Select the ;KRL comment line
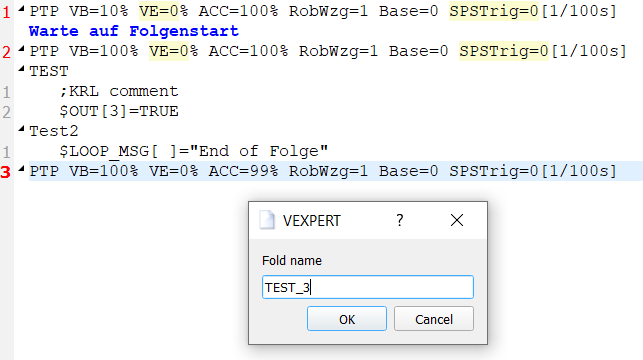The height and width of the screenshot is (360, 643). pos(119,91)
